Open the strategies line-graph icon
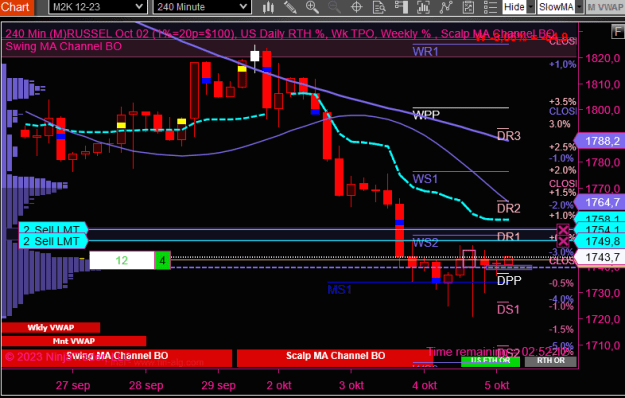The height and width of the screenshot is (398, 625). [446, 7]
